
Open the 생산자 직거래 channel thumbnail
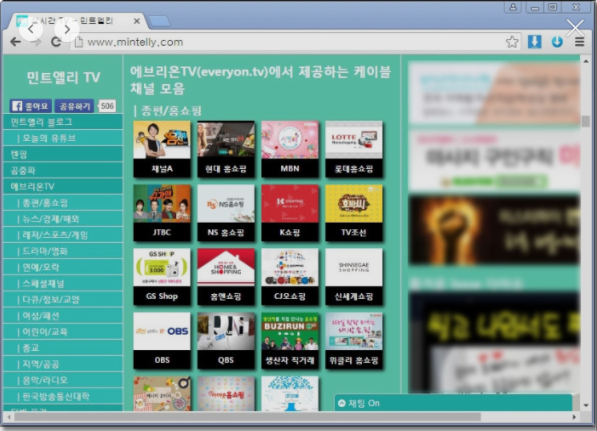pos(290,341)
